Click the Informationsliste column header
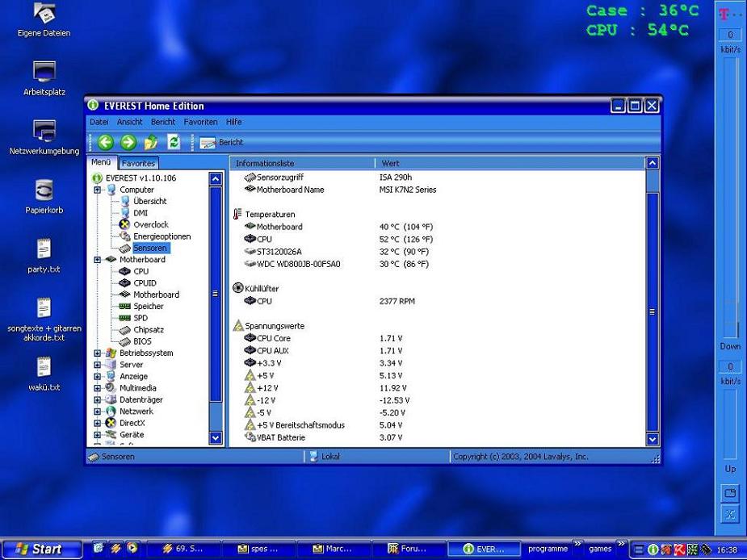The image size is (747, 560). [x=303, y=163]
